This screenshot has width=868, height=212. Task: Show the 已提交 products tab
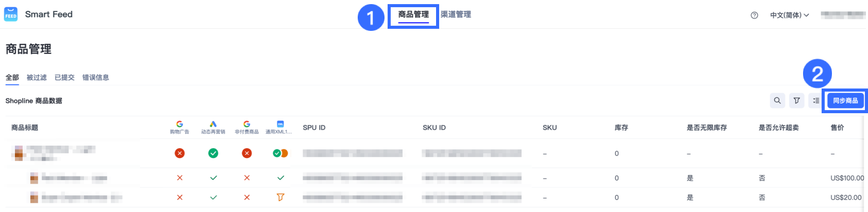[64, 78]
